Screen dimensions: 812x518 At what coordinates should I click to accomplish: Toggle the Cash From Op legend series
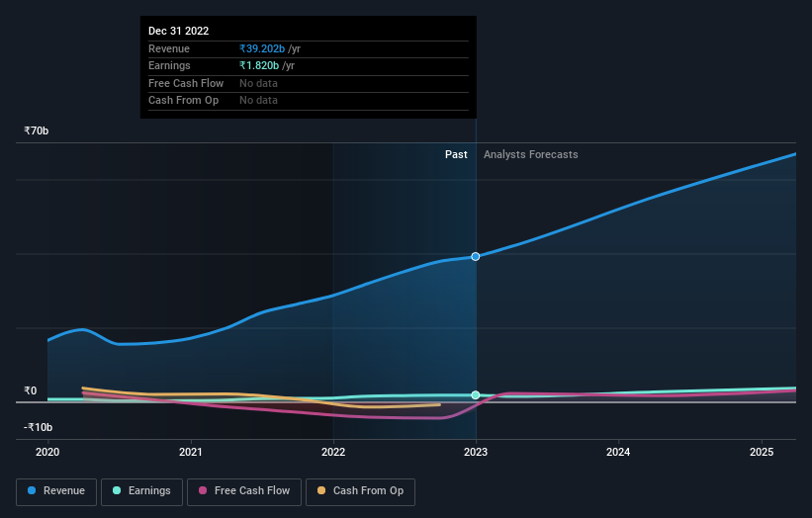(x=360, y=491)
